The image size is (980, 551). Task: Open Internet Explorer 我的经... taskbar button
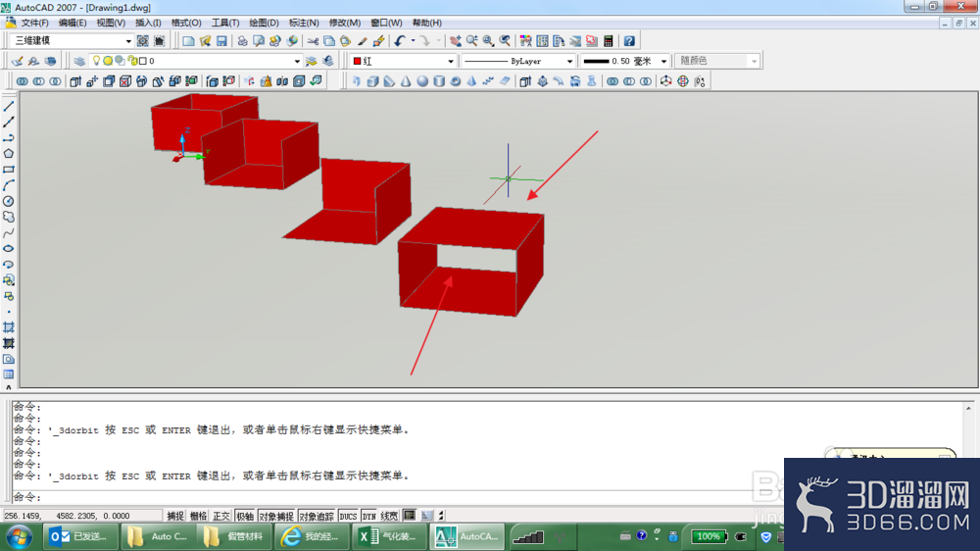pyautogui.click(x=312, y=536)
